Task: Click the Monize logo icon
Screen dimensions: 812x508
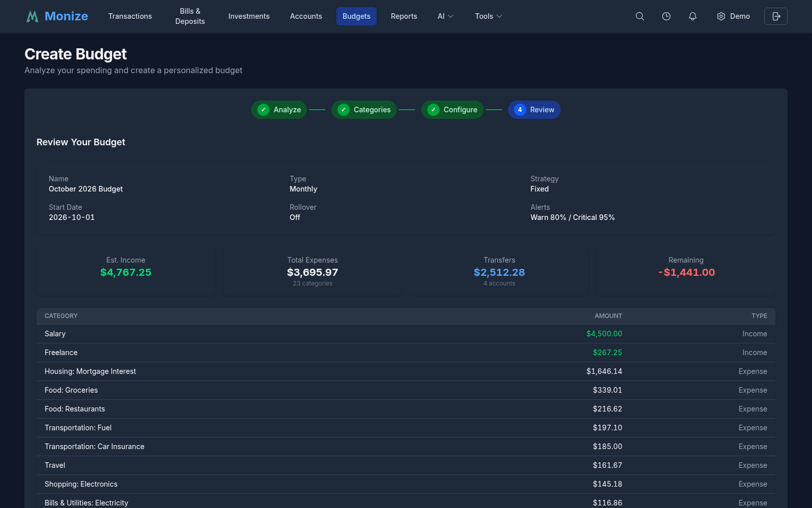Action: [32, 16]
